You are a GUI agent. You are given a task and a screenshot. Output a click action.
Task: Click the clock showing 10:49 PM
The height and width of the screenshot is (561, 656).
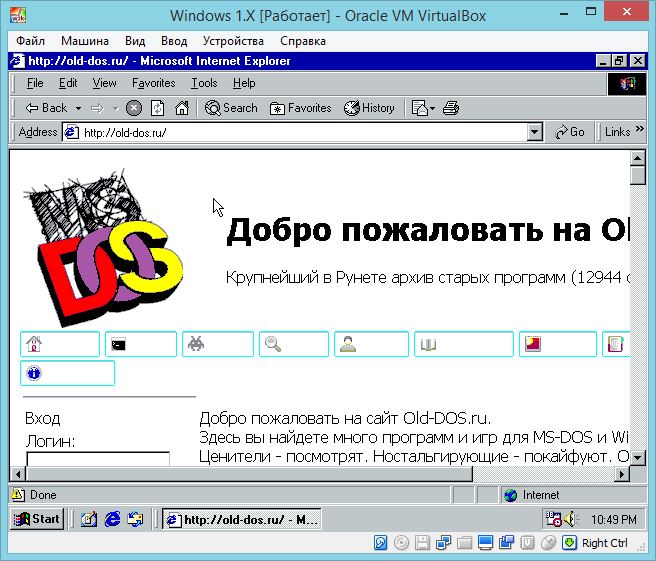[614, 520]
